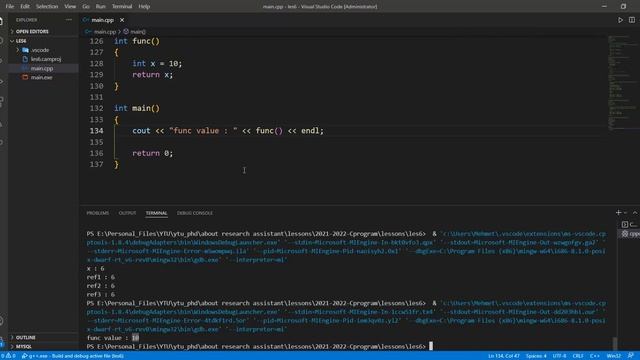Create a new terminal with the plus icon
The height and width of the screenshot is (360, 640).
point(618,213)
